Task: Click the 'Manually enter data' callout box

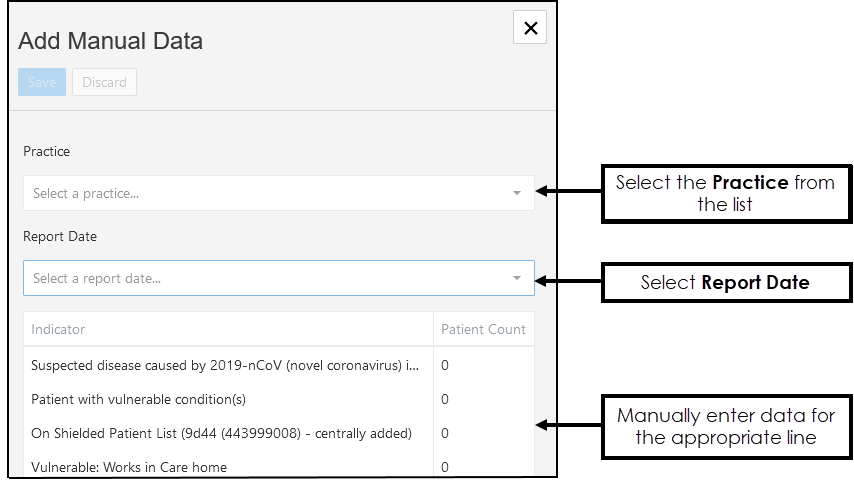Action: tap(725, 426)
